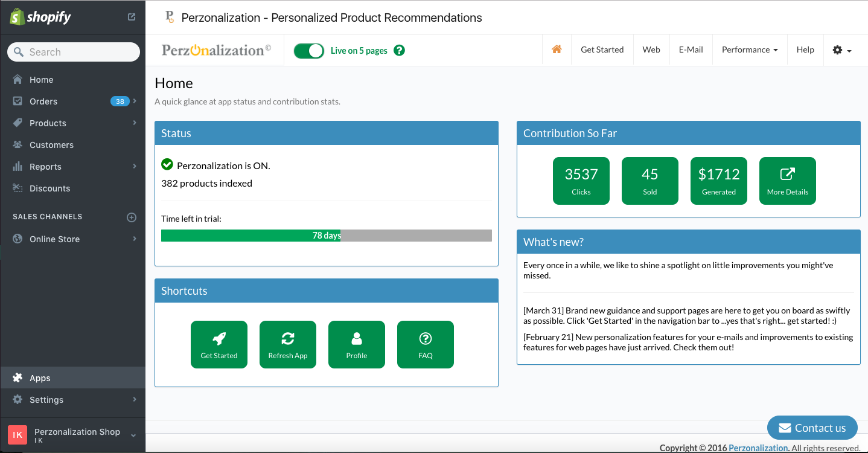Open More Details contribution tile
868x453 pixels.
[x=788, y=181]
